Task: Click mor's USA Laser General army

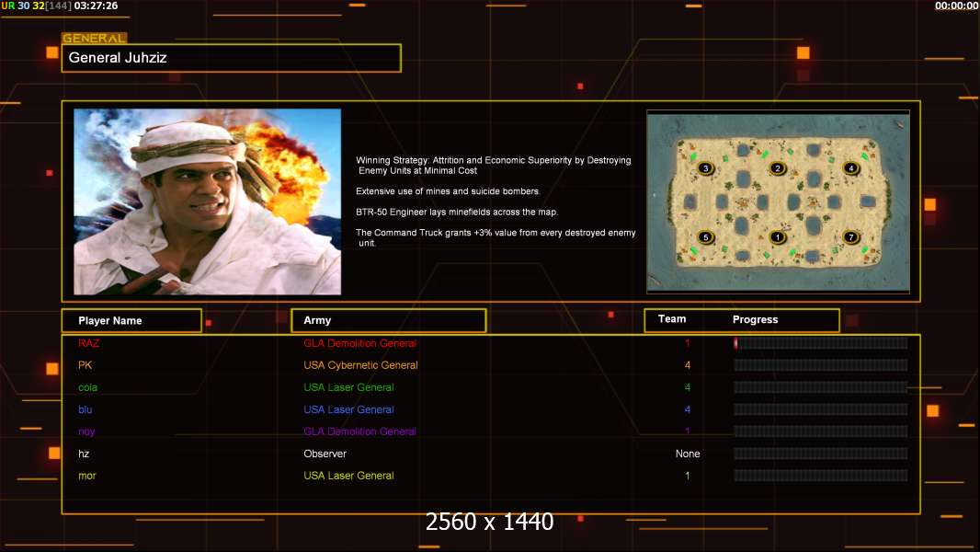Action: point(348,476)
